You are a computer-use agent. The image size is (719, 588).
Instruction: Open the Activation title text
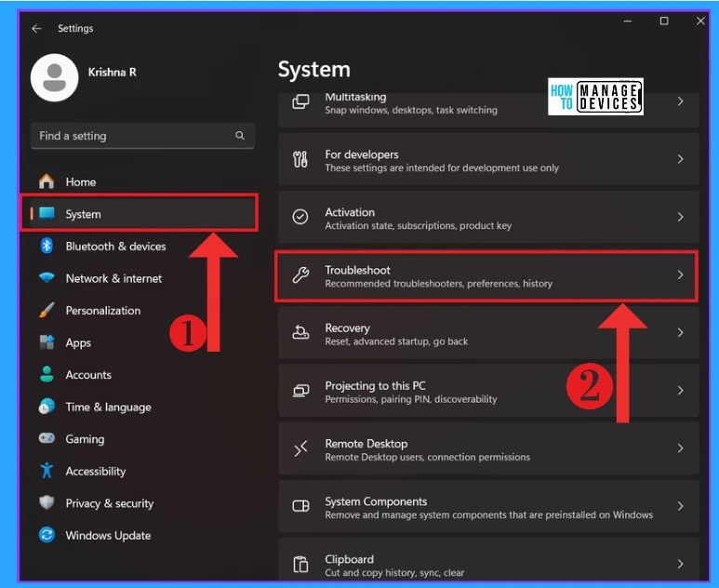[350, 212]
